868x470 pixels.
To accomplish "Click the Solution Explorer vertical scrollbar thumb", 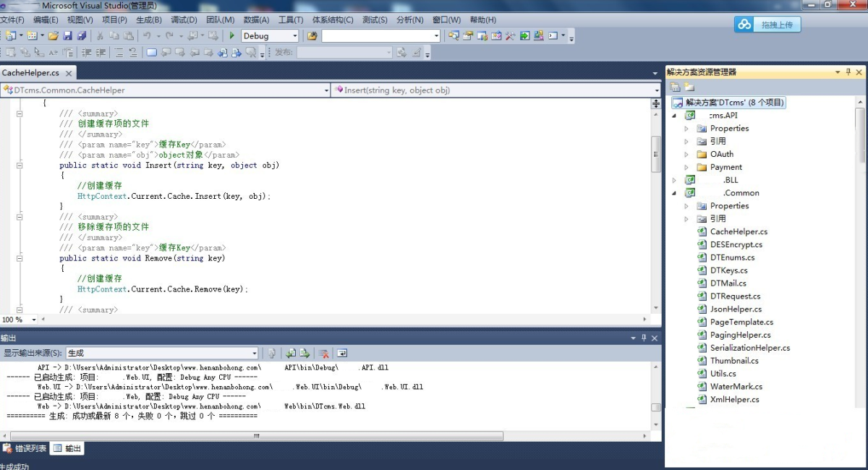I will click(x=861, y=135).
